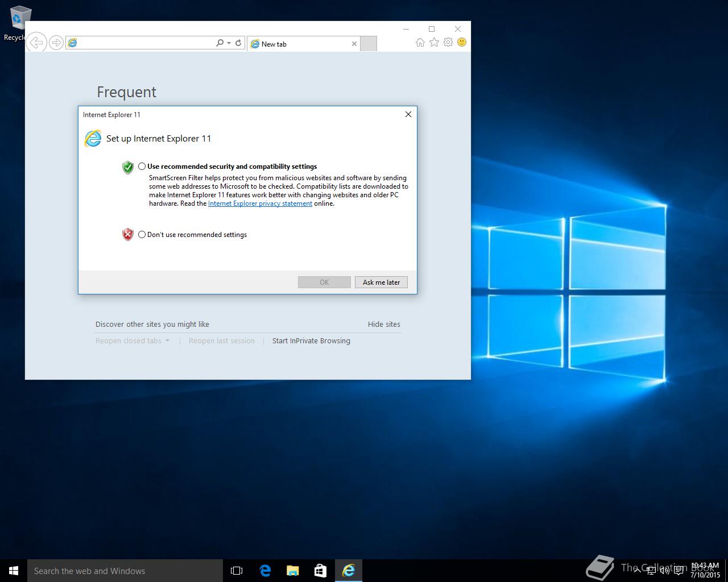The image size is (728, 582).
Task: Click the smiley feedback icon
Action: click(462, 42)
